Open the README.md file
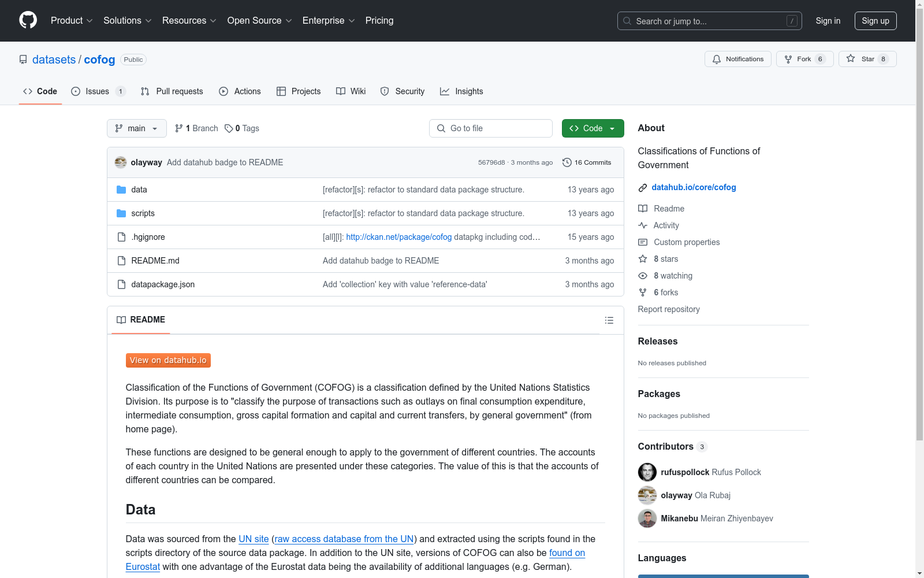 click(155, 261)
